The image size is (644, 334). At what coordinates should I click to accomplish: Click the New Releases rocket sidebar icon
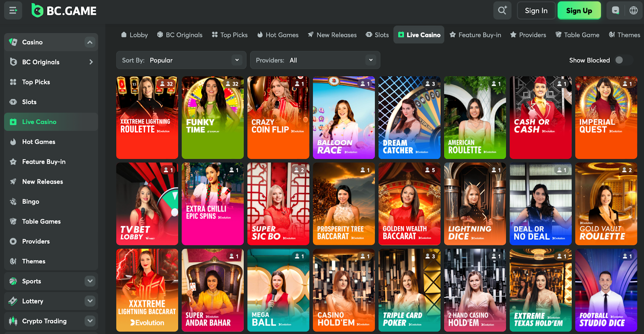[x=13, y=182]
